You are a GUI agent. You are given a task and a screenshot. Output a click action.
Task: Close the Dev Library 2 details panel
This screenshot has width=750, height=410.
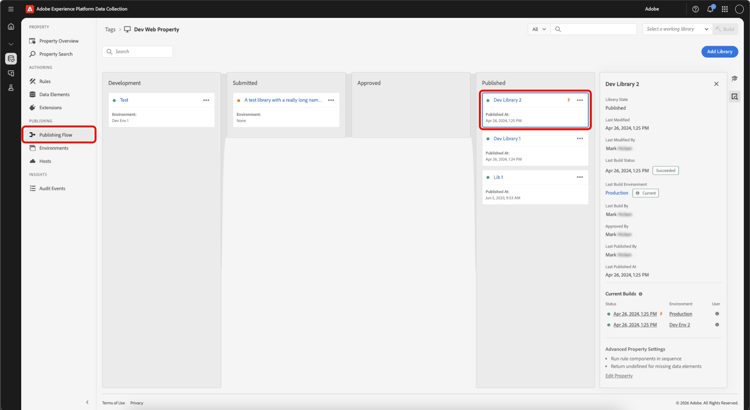point(716,84)
